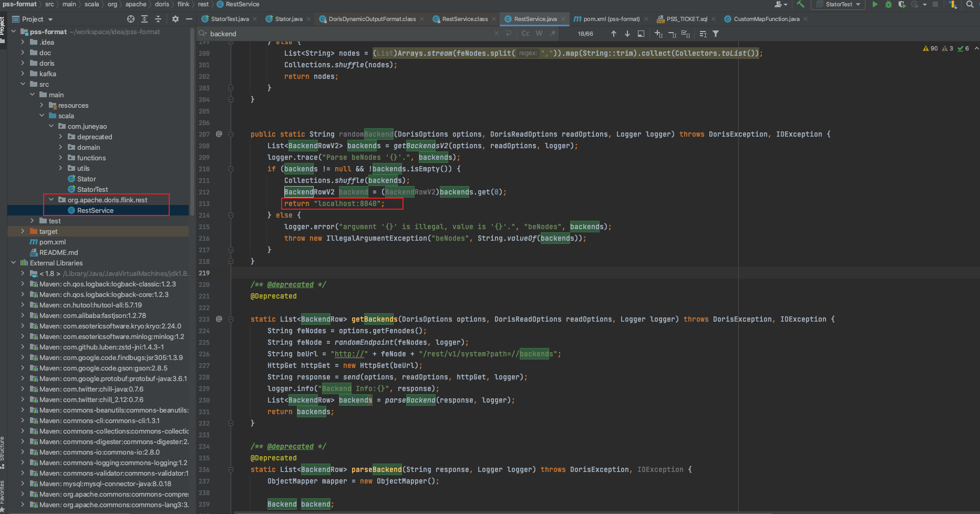Click Expand All in Project panel
Viewport: 980px width, 514px height.
[x=145, y=19]
